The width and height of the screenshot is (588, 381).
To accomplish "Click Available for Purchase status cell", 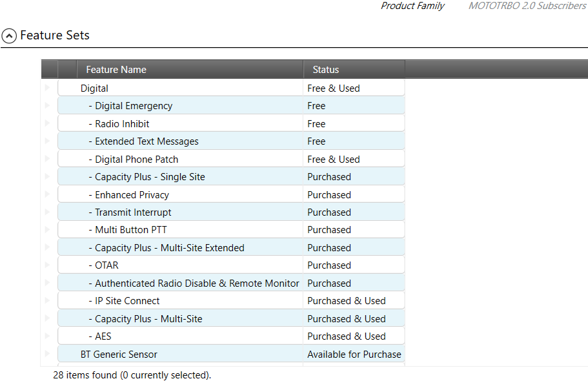I will coord(354,354).
